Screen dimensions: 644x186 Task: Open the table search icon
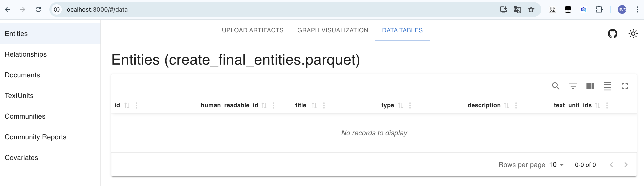point(556,86)
